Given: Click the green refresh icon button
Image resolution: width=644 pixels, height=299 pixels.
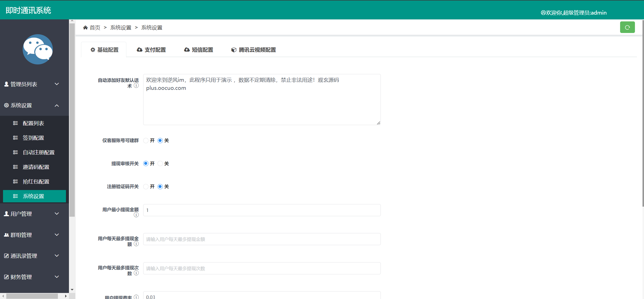Looking at the screenshot, I should (627, 27).
